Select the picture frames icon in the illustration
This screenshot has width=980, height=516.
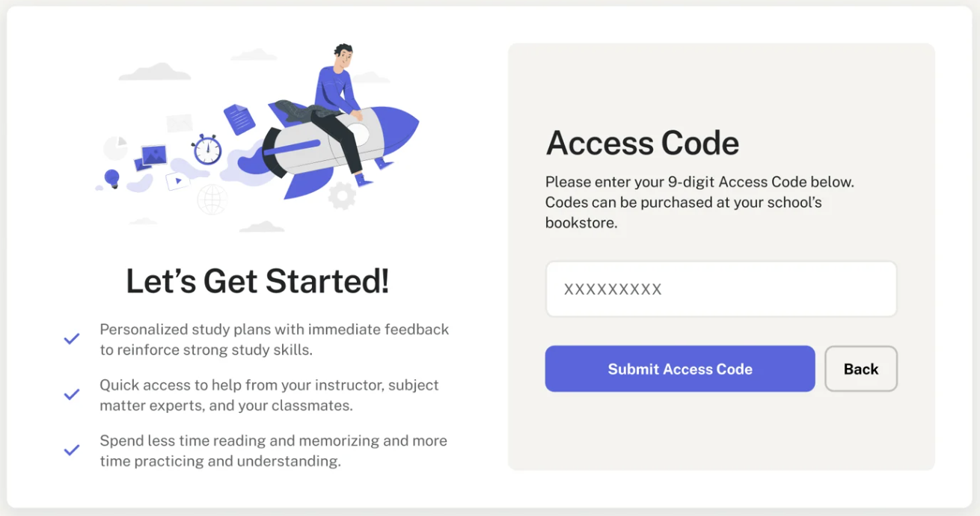(x=153, y=154)
